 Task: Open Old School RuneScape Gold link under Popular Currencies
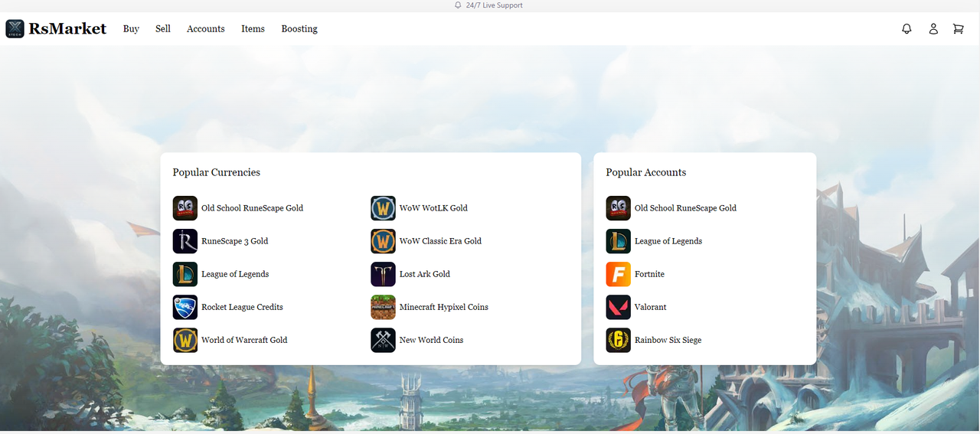tap(252, 208)
